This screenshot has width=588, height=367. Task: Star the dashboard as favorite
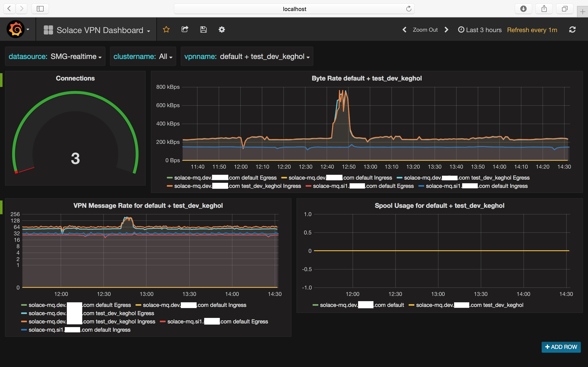[166, 30]
